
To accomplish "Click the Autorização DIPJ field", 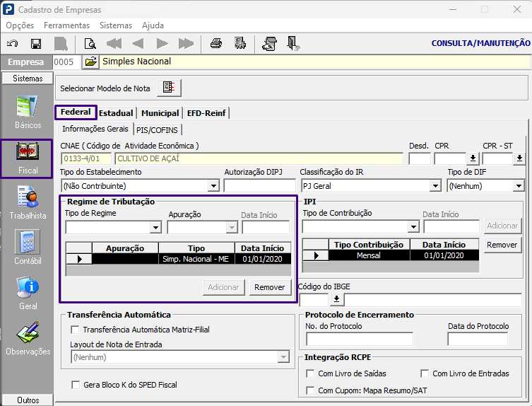I will [259, 186].
